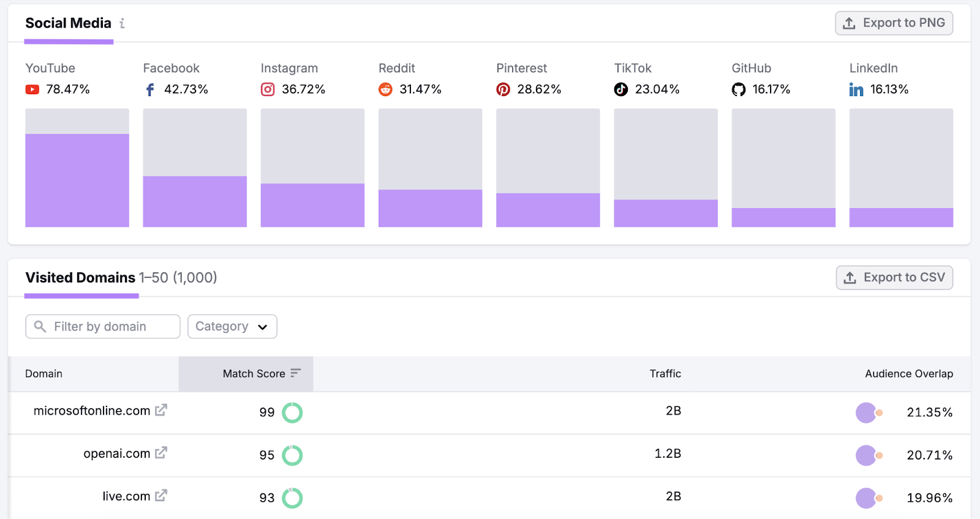Click the Audience Overlap column header
The height and width of the screenshot is (519, 980).
909,374
